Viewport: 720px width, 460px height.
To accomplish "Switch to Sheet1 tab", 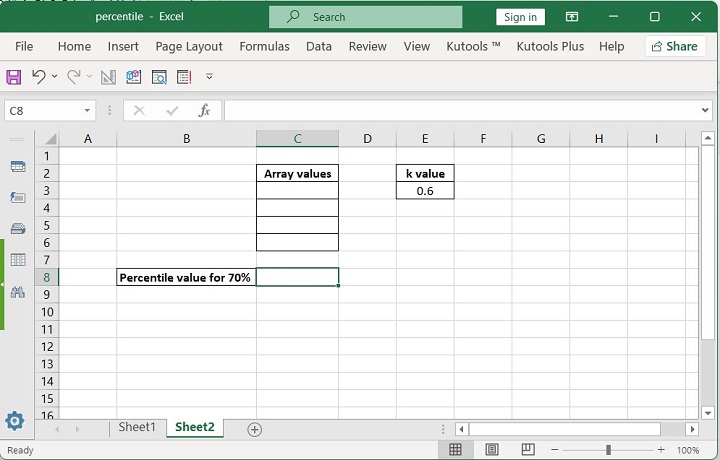I will point(137,427).
